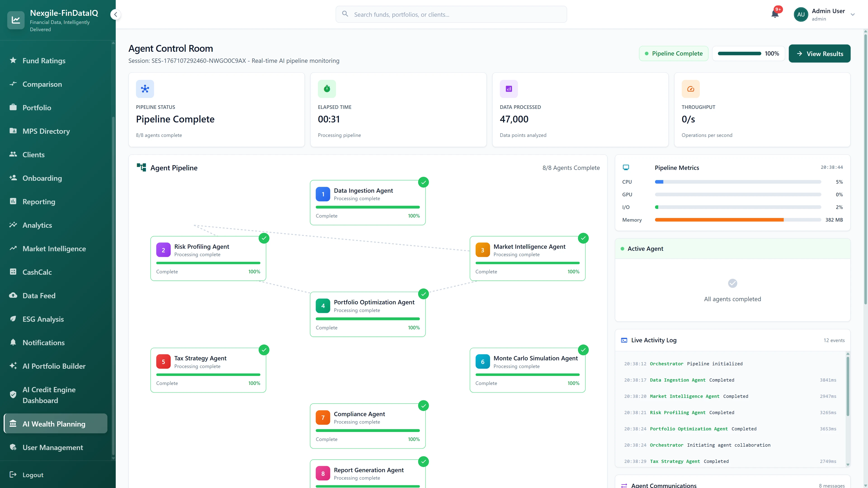
Task: Collapse the sidebar with the chevron button
Action: tap(116, 14)
